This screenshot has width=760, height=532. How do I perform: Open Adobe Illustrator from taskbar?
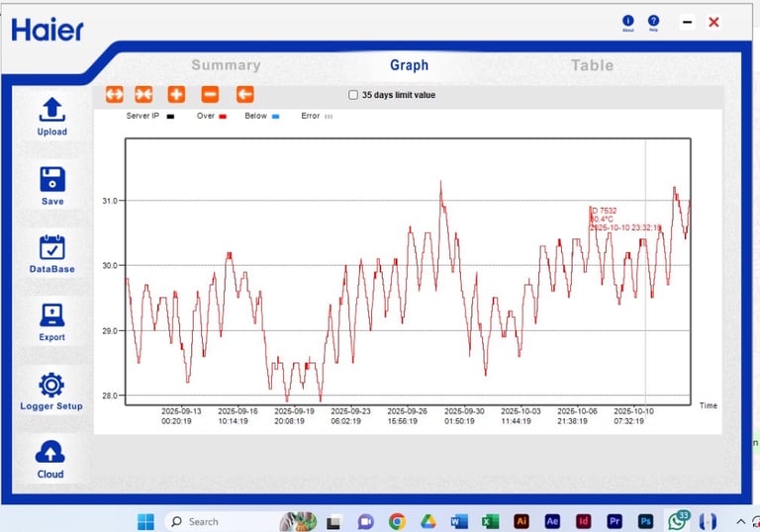522,521
